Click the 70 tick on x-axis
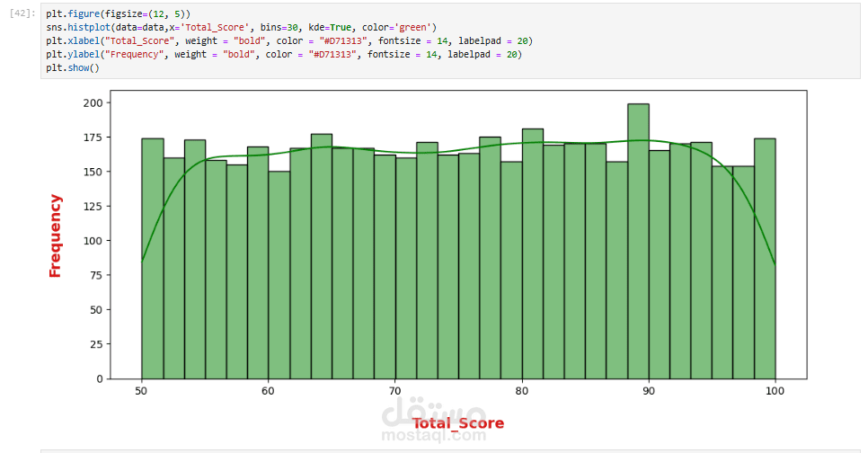The image size is (868, 453). click(394, 391)
